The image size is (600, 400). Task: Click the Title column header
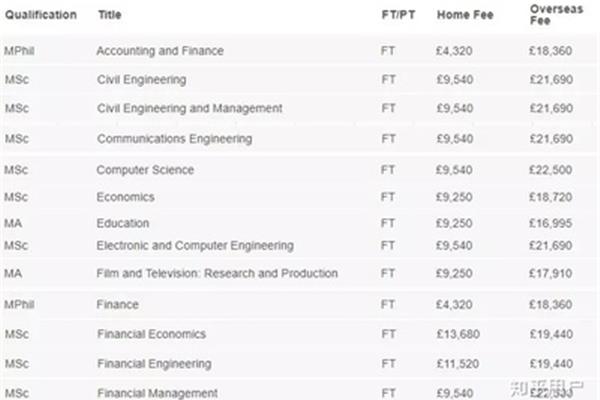pos(110,15)
